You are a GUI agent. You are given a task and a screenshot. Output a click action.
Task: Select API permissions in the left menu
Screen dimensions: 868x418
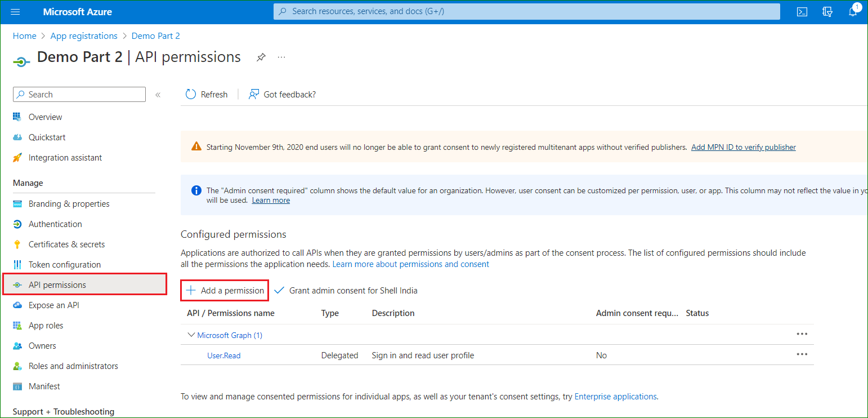85,284
